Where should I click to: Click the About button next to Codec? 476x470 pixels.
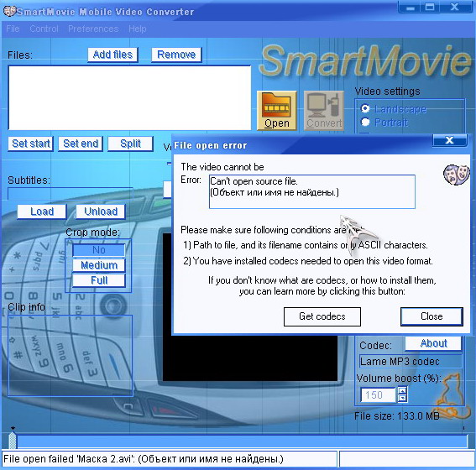pos(433,343)
